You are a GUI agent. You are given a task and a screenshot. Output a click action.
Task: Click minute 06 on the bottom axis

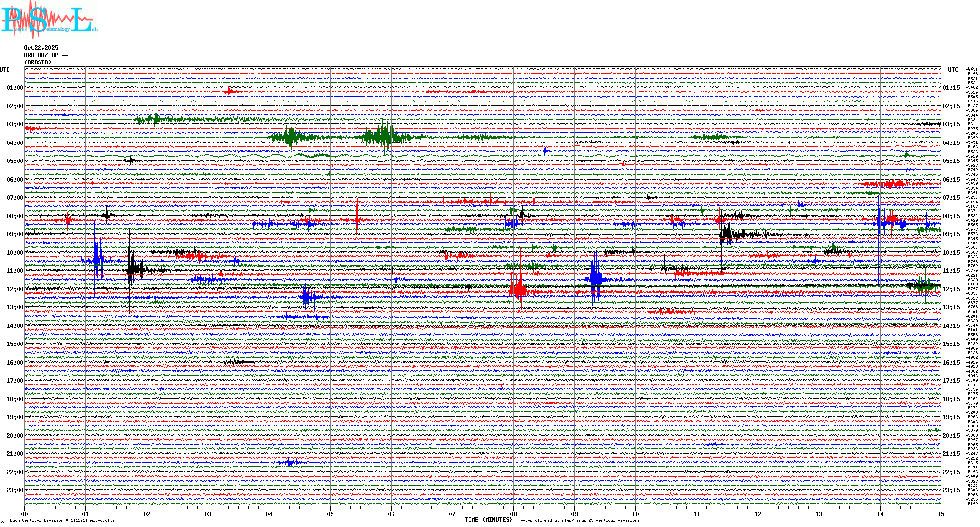(x=391, y=514)
